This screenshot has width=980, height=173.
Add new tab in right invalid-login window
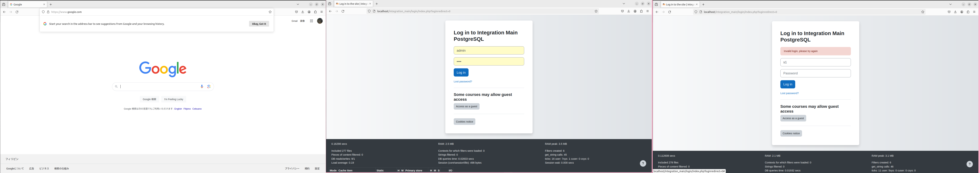pyautogui.click(x=703, y=5)
